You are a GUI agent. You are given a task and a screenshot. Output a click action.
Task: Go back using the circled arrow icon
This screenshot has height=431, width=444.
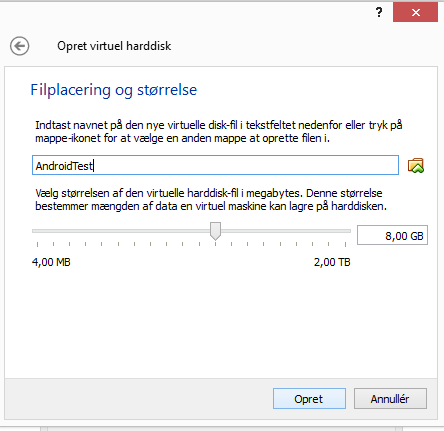pyautogui.click(x=19, y=46)
